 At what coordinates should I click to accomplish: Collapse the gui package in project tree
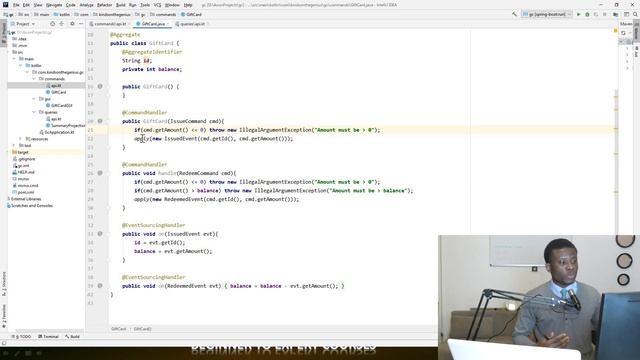point(34,99)
